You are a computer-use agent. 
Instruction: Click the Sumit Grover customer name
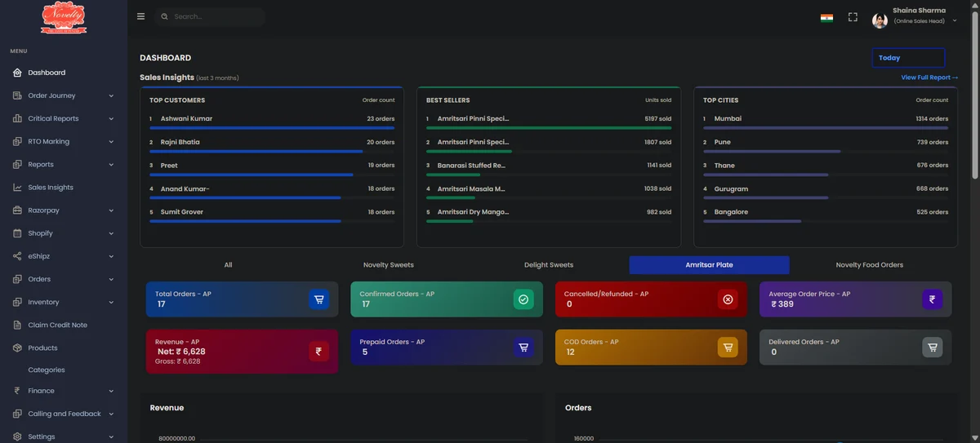[182, 212]
